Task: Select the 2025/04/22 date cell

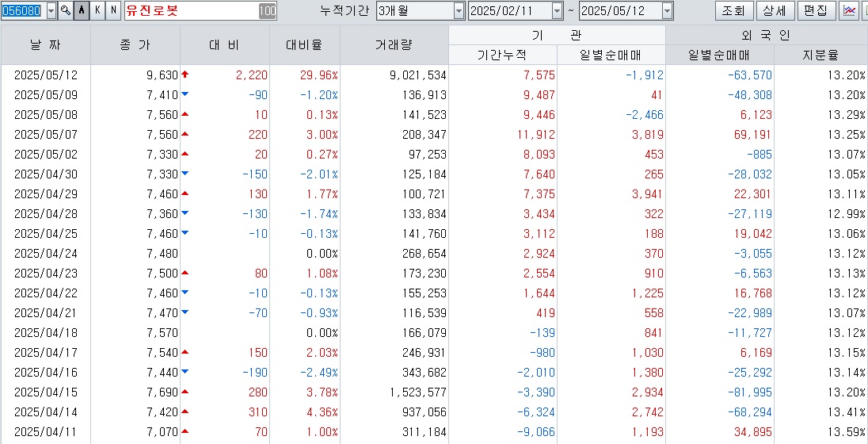Action: [x=46, y=293]
